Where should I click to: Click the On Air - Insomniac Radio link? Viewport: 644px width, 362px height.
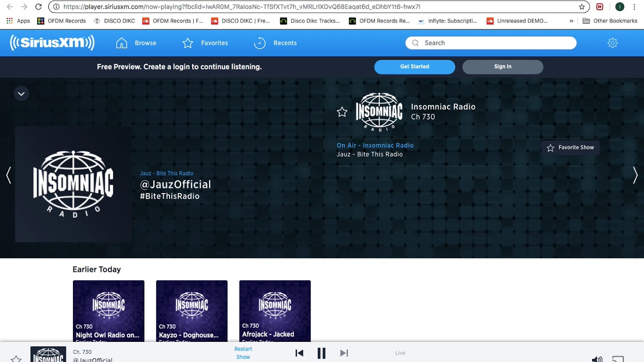coord(375,145)
